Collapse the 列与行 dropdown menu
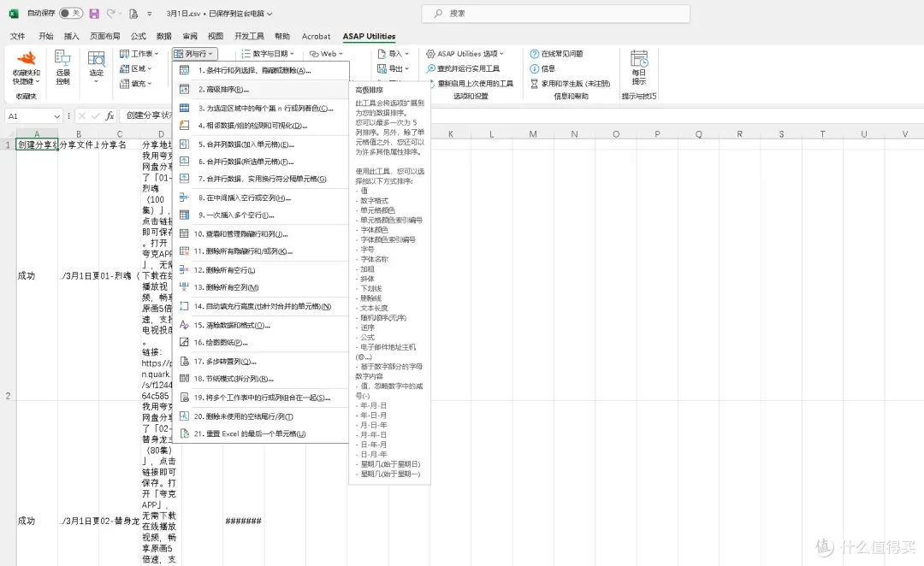 tap(194, 54)
